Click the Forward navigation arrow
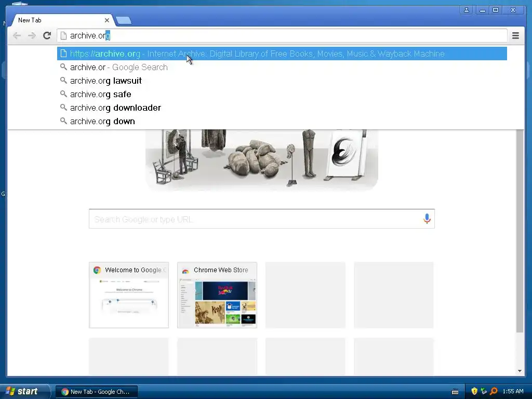 pos(32,35)
